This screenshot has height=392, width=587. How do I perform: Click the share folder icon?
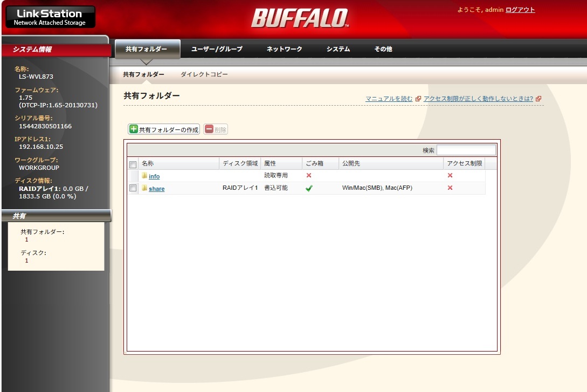click(144, 188)
